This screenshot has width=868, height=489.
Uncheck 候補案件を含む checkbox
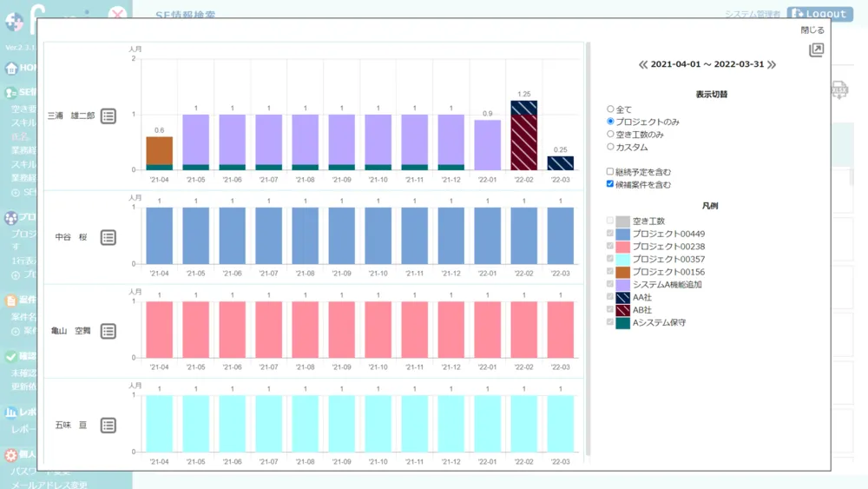[x=610, y=184]
